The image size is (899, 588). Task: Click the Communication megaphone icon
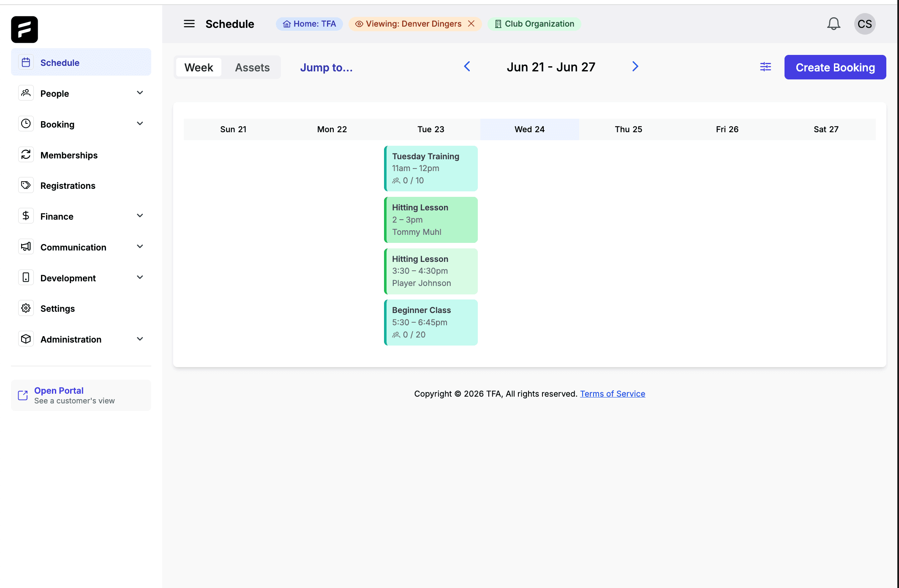(26, 247)
